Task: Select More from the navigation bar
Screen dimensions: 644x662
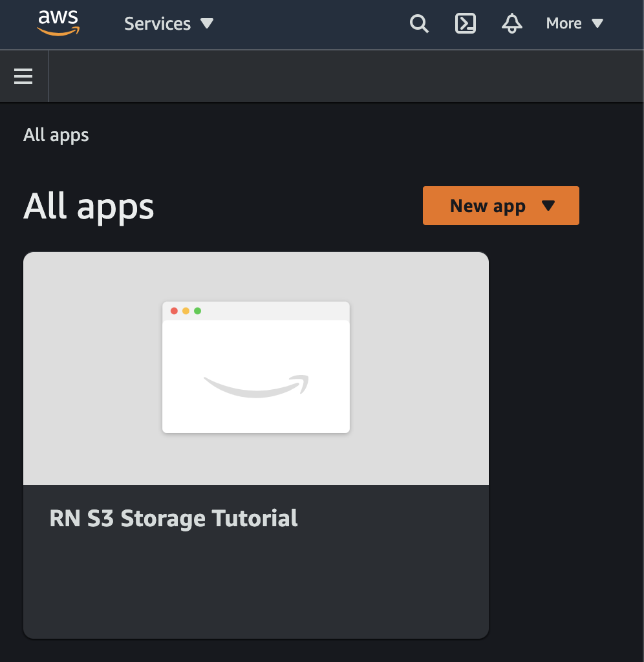Action: point(564,23)
